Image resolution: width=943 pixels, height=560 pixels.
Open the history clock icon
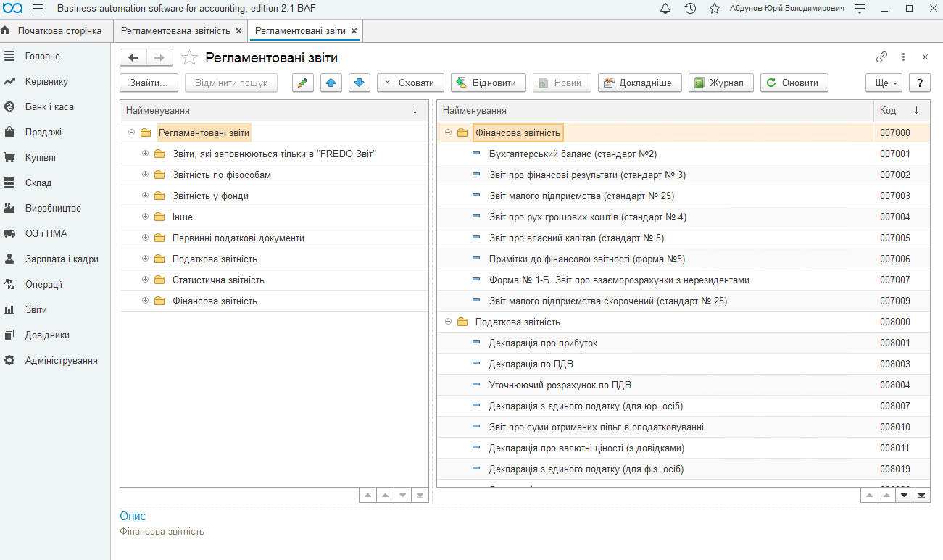pos(690,9)
